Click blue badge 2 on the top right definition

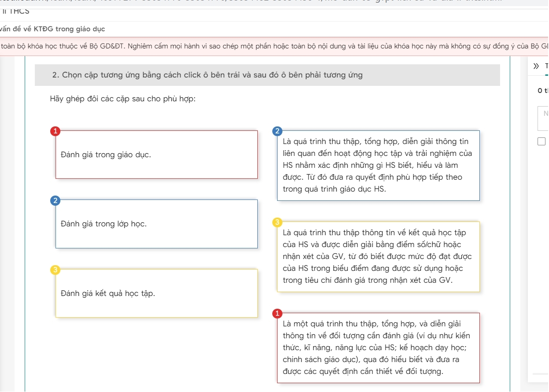277,131
